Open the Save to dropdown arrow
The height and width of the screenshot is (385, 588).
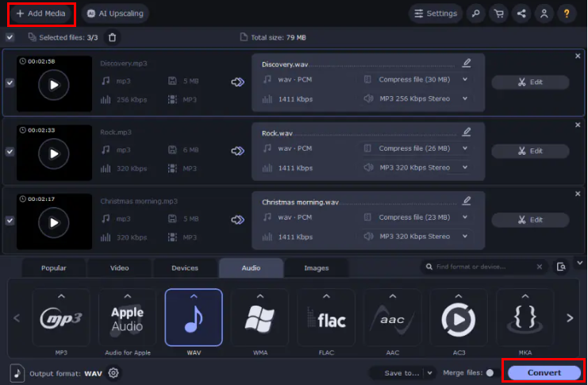(x=430, y=373)
